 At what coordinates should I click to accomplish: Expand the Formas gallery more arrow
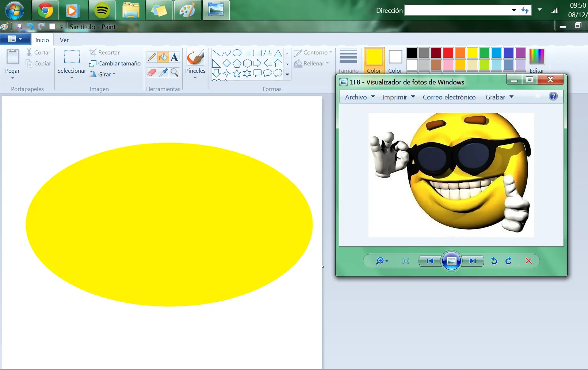pyautogui.click(x=287, y=74)
